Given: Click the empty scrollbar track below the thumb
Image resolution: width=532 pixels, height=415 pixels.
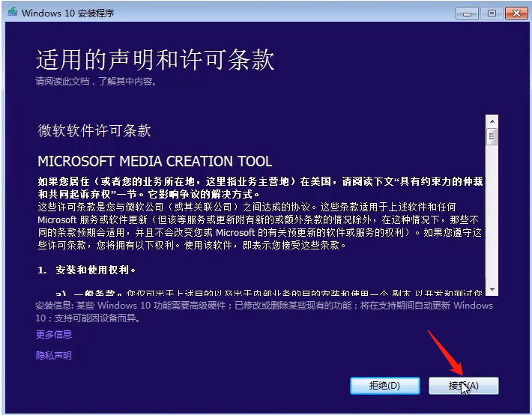Looking at the screenshot, I should tap(492, 217).
